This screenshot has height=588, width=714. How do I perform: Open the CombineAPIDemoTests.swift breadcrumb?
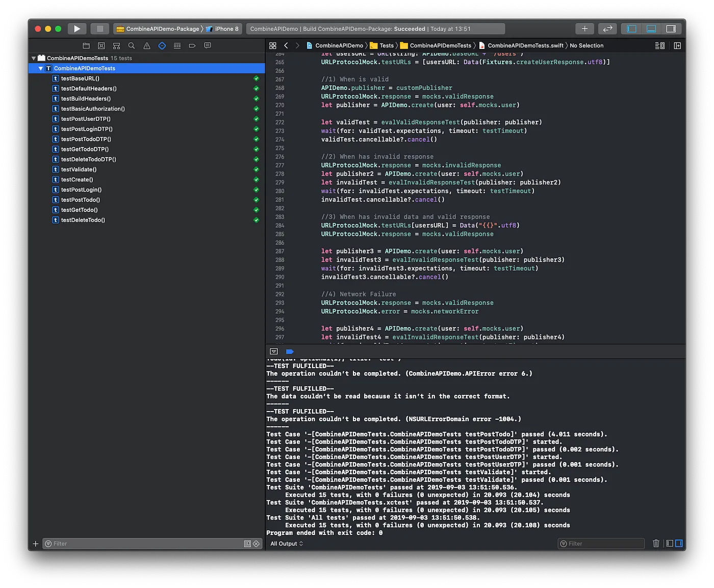[x=521, y=45]
